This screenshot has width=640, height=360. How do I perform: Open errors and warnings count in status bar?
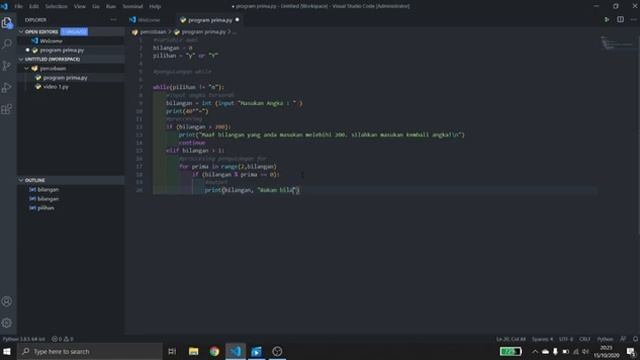pyautogui.click(x=62, y=339)
